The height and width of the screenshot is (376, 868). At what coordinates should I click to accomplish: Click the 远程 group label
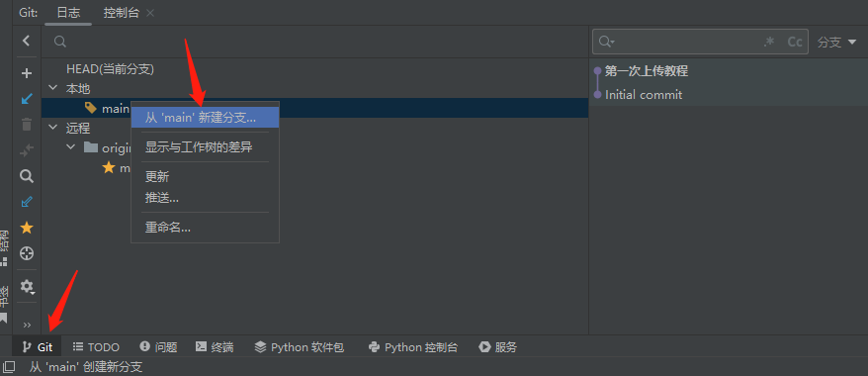tap(78, 128)
